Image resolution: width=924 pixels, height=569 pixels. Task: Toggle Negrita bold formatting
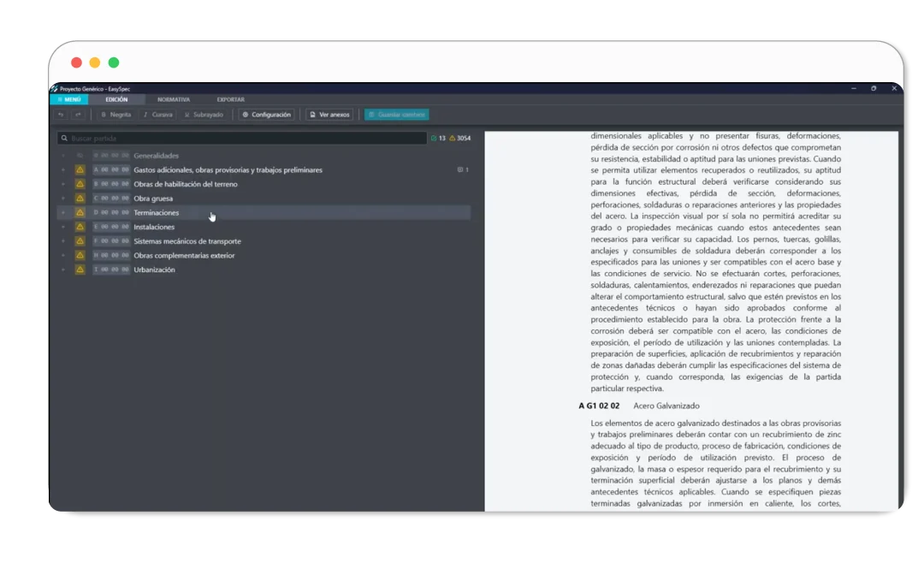pyautogui.click(x=116, y=115)
